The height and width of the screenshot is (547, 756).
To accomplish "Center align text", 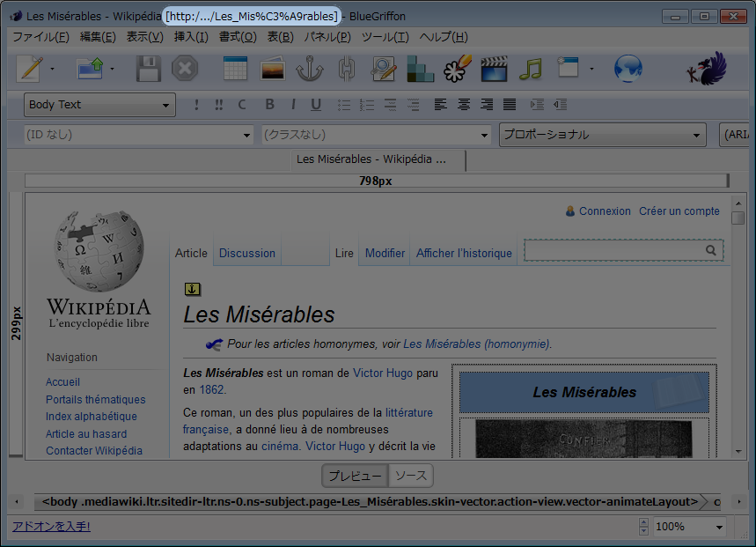I will point(463,104).
